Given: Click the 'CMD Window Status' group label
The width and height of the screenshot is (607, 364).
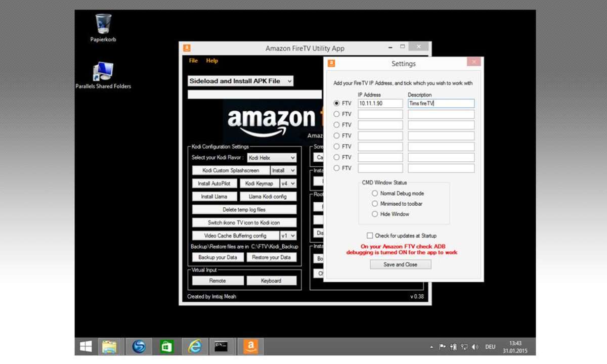Looking at the screenshot, I should point(384,183).
